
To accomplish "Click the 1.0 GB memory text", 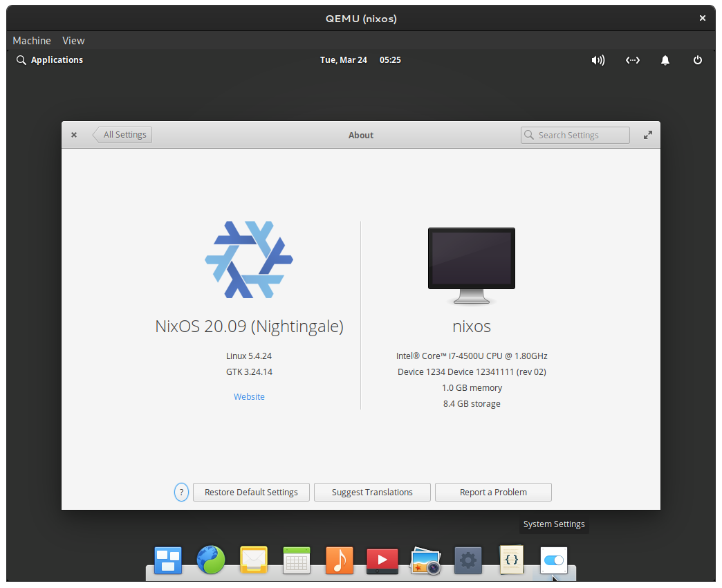I will (x=472, y=387).
